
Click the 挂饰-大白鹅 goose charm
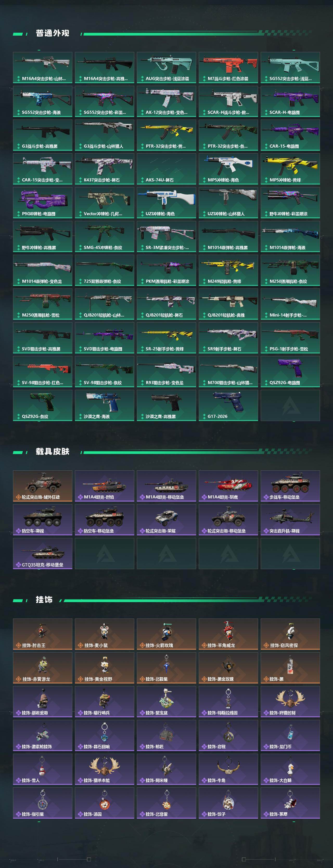(290, 769)
